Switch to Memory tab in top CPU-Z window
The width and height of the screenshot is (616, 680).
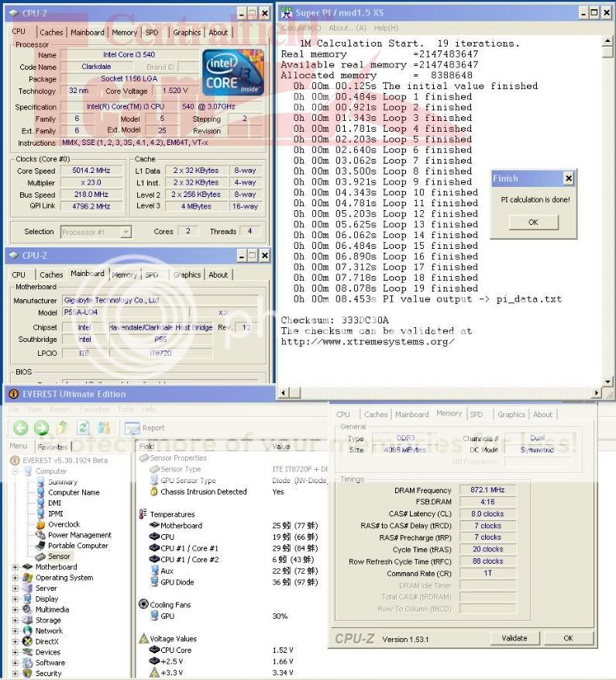[125, 33]
